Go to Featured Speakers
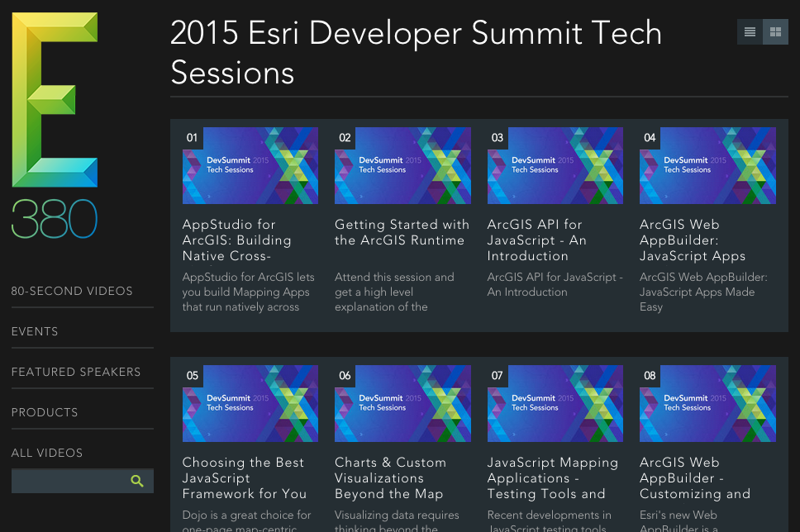 tap(76, 372)
